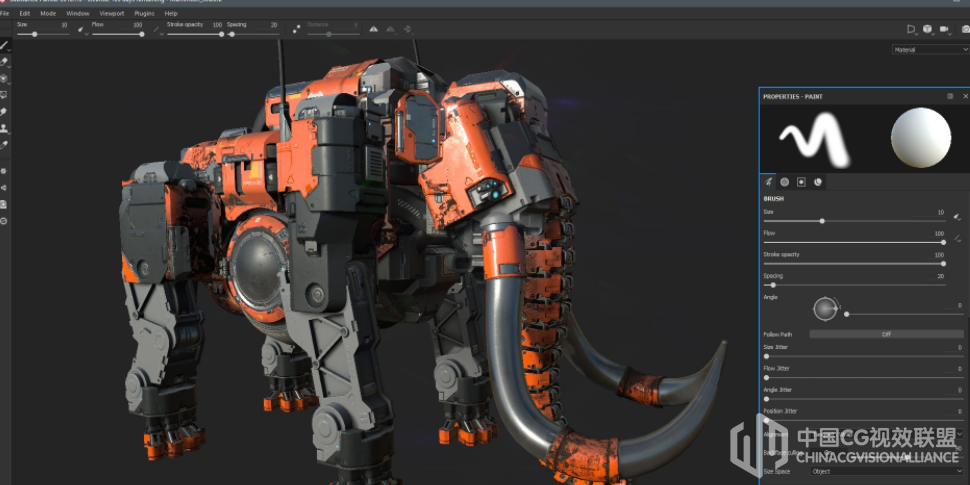Select the Clone stamp tool in left toolbar
This screenshot has height=485, width=970.
point(4,129)
